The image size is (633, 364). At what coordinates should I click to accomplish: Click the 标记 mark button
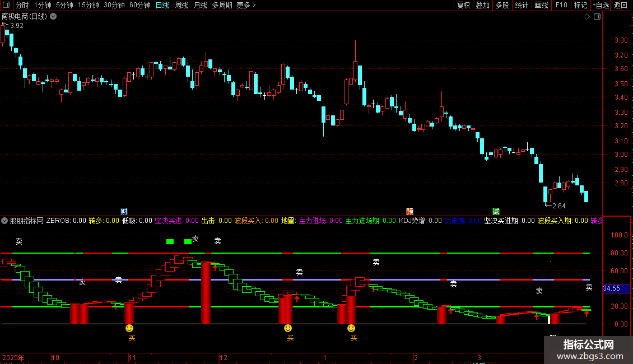pyautogui.click(x=580, y=5)
